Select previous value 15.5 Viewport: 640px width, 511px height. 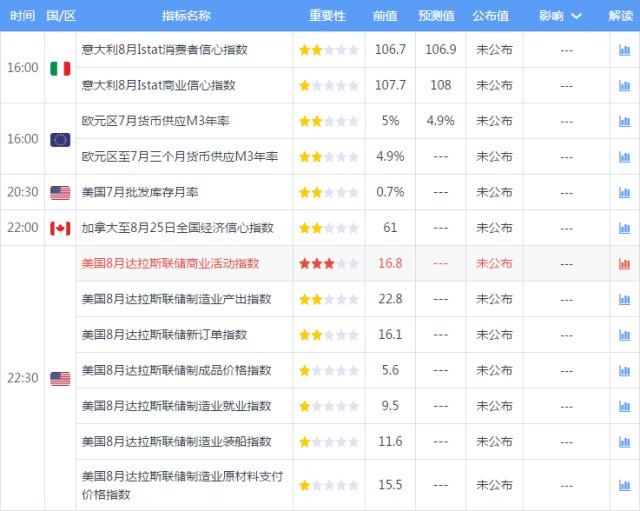click(x=390, y=485)
